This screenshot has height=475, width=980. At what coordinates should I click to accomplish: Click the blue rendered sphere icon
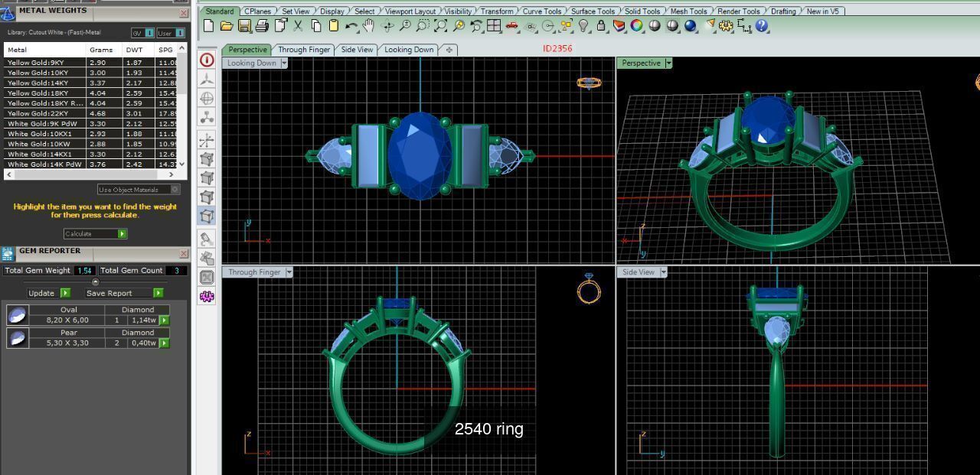[x=691, y=26]
